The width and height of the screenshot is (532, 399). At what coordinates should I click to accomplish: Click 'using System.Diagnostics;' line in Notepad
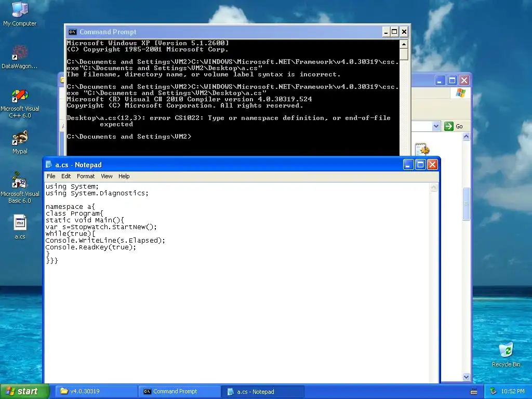pos(97,193)
